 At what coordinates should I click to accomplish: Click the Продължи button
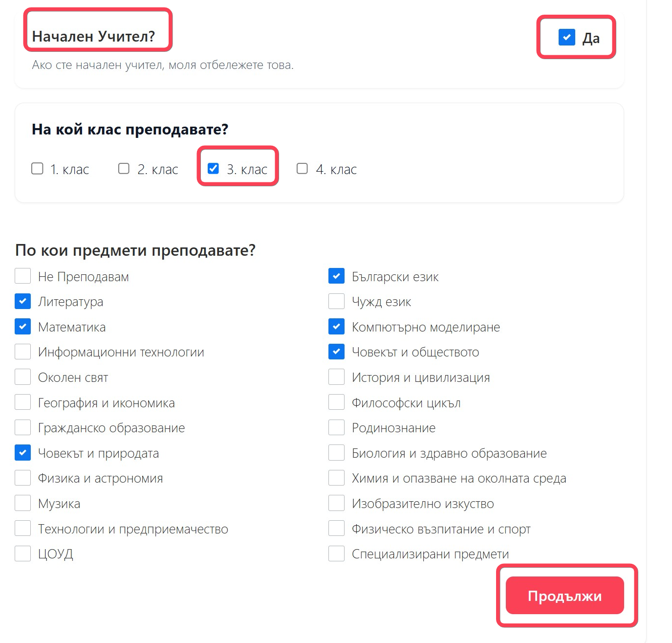click(564, 595)
